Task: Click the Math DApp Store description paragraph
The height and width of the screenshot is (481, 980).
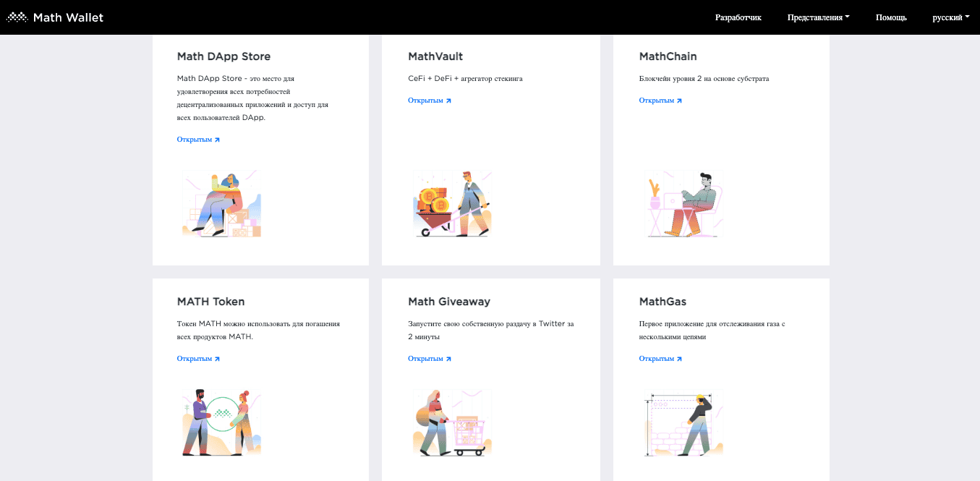Action: coord(253,98)
